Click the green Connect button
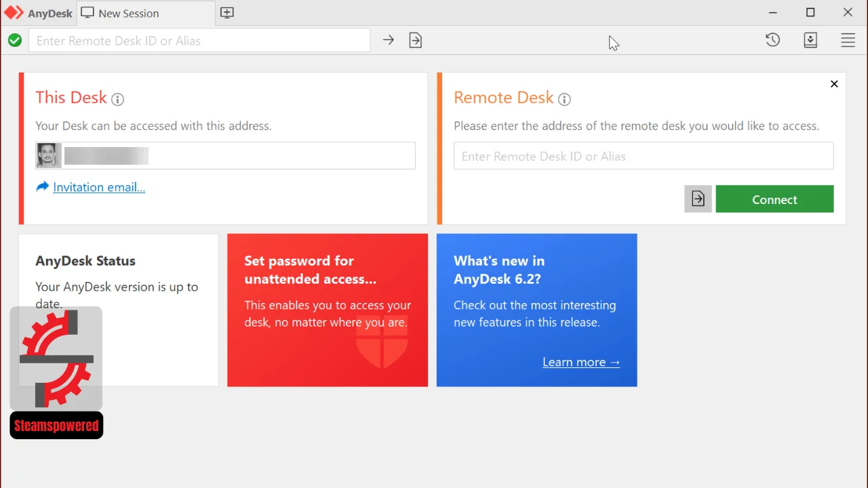 (x=774, y=199)
